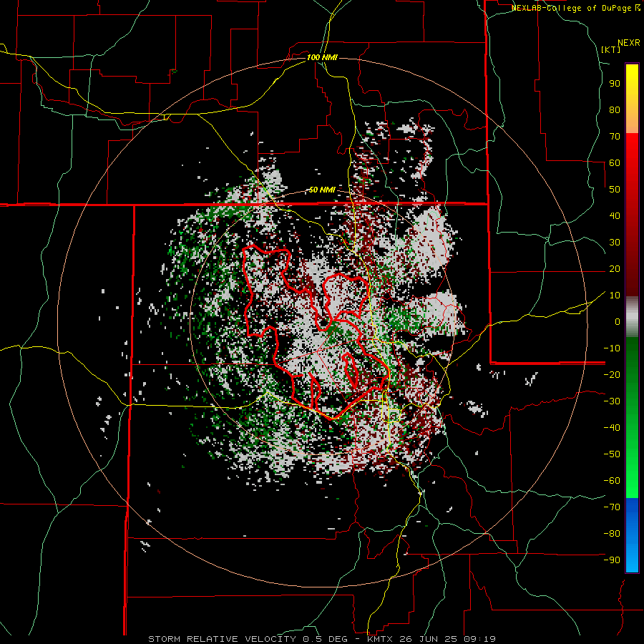
Task: Click the "[KT]" units label
Action: 611,49
